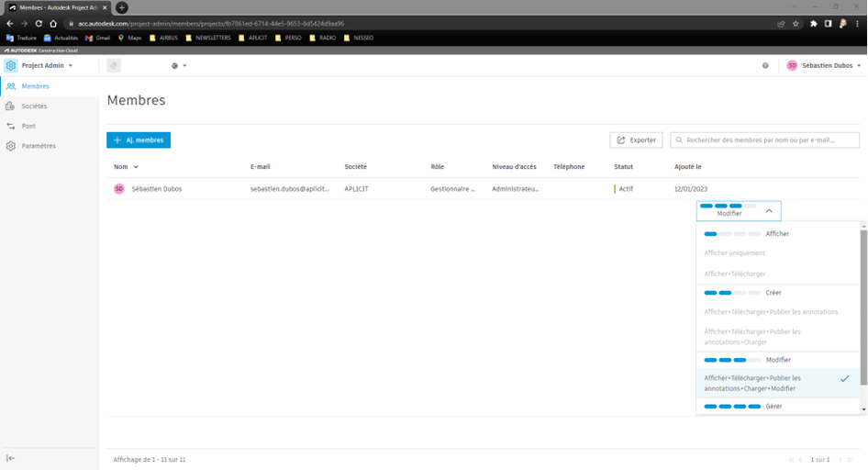This screenshot has height=470, width=868.
Task: Open the browser extensions puzzle icon
Action: [813, 24]
